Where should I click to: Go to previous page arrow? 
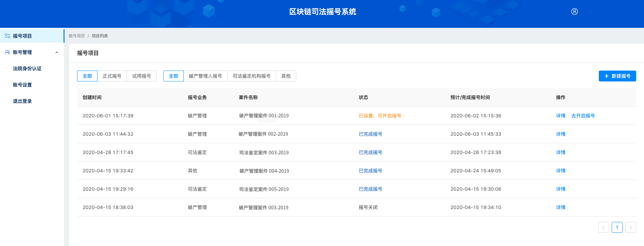click(x=603, y=227)
